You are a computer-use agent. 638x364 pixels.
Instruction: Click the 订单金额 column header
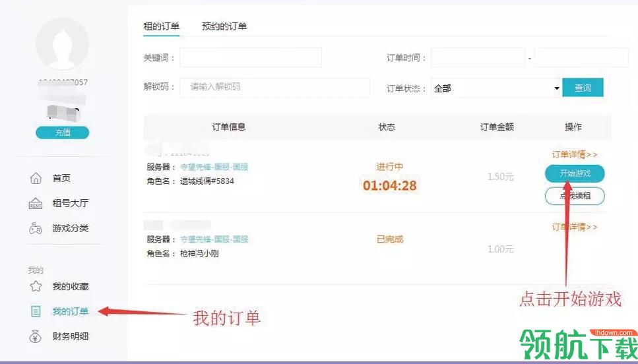pyautogui.click(x=497, y=127)
